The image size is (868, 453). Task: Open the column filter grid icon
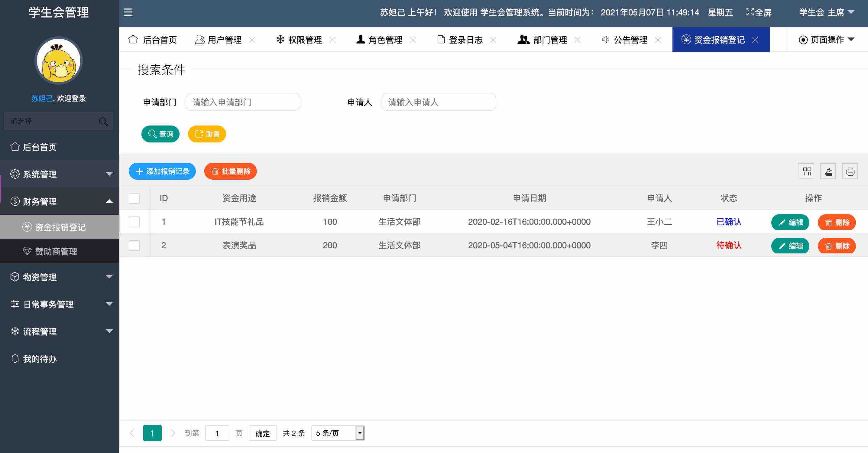point(807,171)
